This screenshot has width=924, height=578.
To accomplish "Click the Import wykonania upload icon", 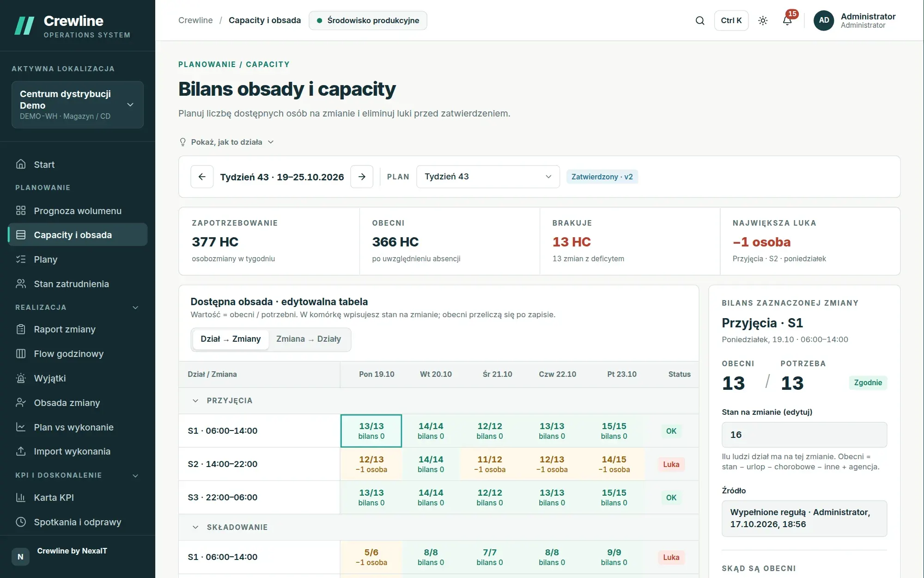I will click(21, 451).
